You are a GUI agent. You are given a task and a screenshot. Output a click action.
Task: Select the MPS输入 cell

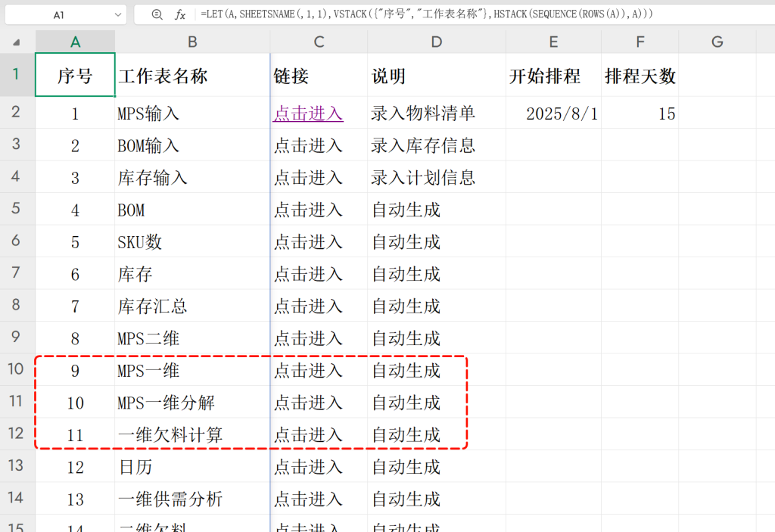coord(192,114)
